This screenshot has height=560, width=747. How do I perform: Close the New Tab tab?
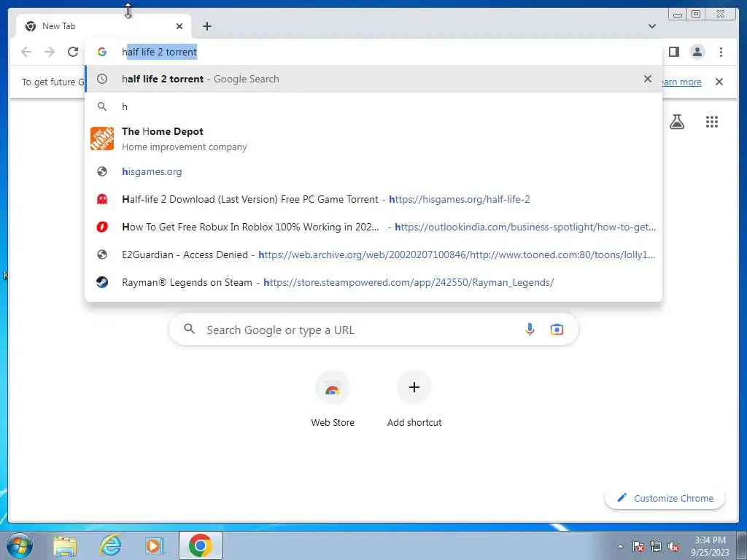[179, 26]
